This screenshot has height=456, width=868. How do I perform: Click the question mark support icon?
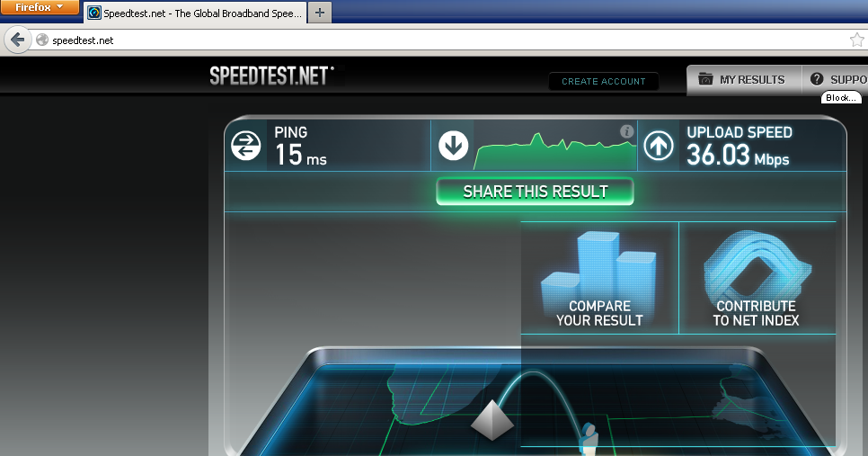[x=817, y=79]
